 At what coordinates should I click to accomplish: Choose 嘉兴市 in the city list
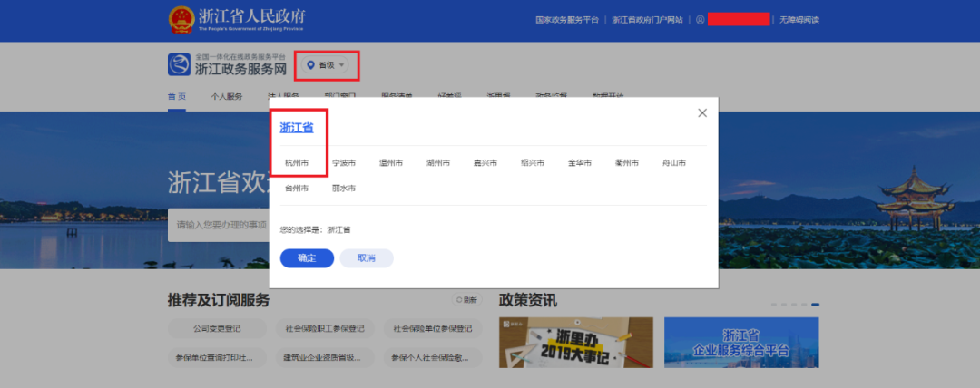tap(485, 163)
